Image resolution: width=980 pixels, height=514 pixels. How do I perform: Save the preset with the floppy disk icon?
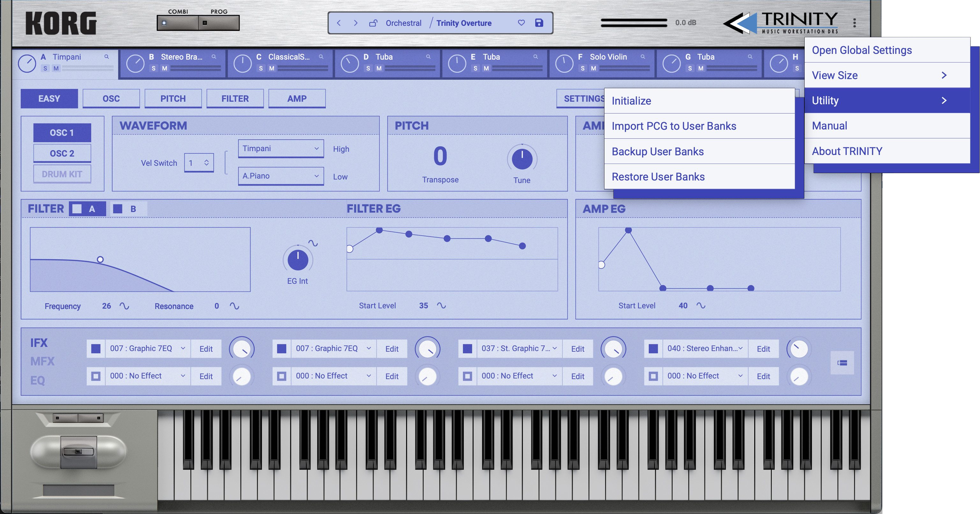(539, 23)
